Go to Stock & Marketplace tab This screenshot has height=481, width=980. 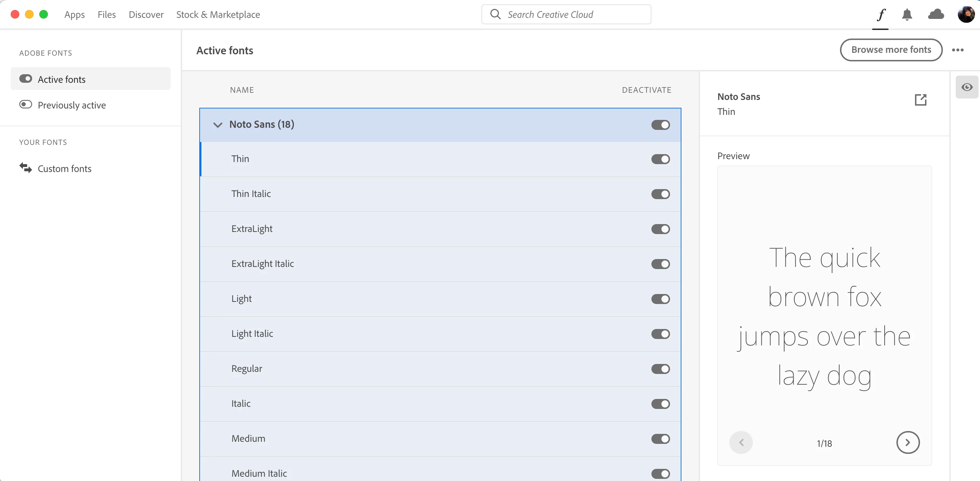[218, 15]
